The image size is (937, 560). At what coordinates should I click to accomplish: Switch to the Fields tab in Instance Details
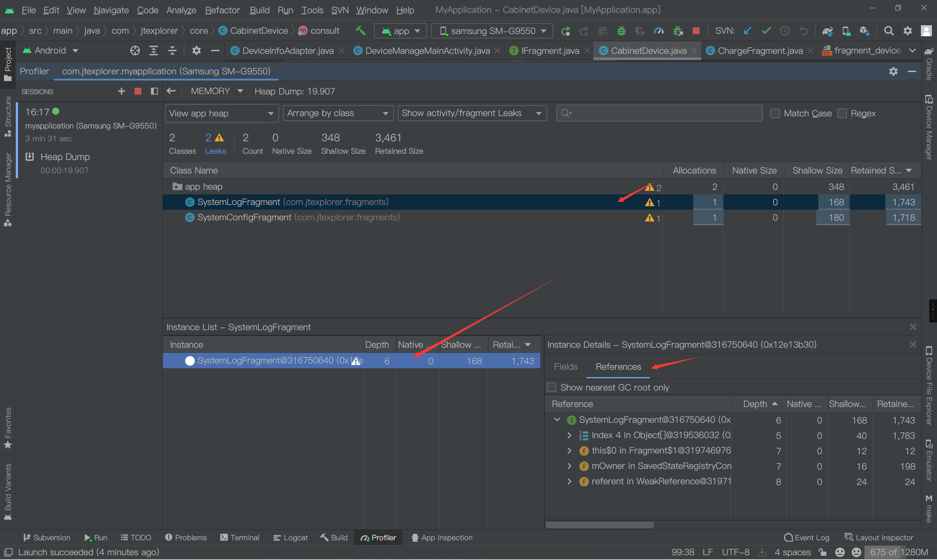566,367
